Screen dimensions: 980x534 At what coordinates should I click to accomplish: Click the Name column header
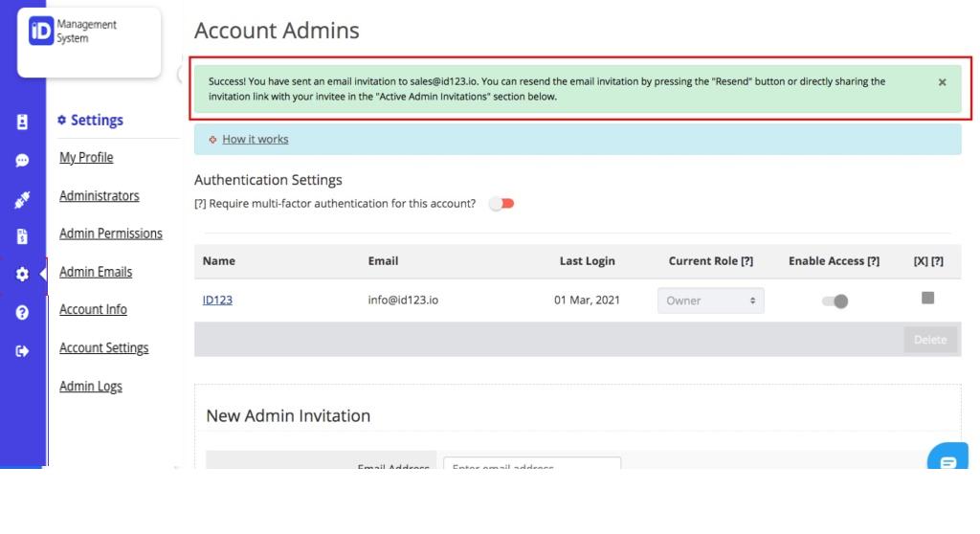click(219, 261)
